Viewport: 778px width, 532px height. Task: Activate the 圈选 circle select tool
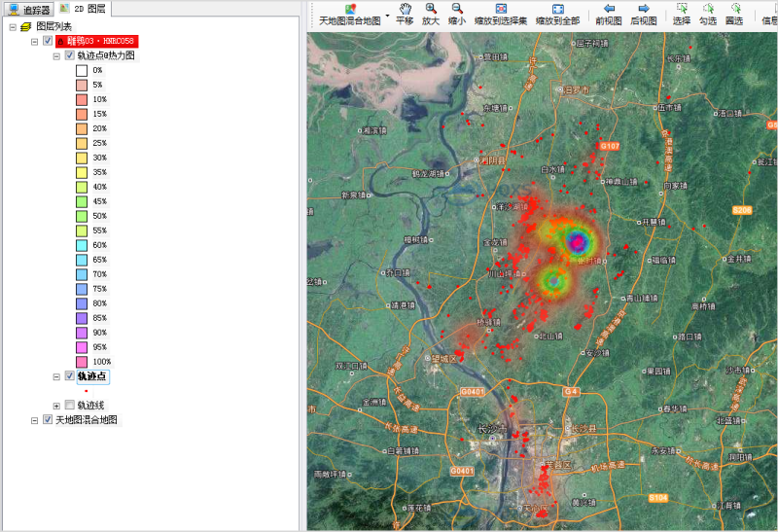click(734, 14)
